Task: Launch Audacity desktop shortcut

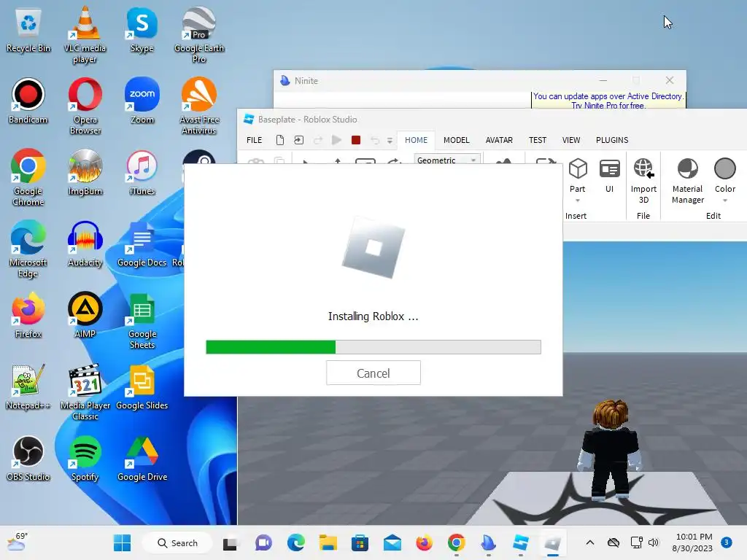Action: pos(85,244)
